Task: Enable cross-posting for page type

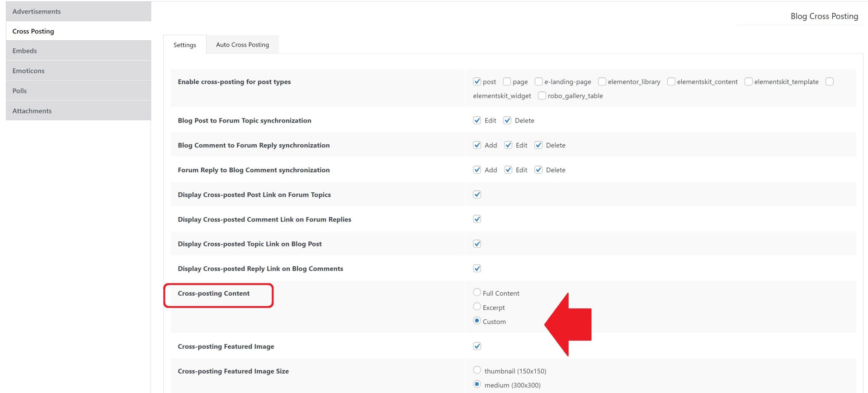Action: [507, 81]
